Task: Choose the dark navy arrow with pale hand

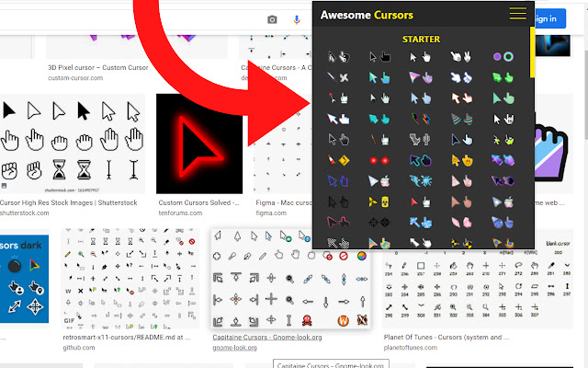Action: pyautogui.click(x=461, y=140)
